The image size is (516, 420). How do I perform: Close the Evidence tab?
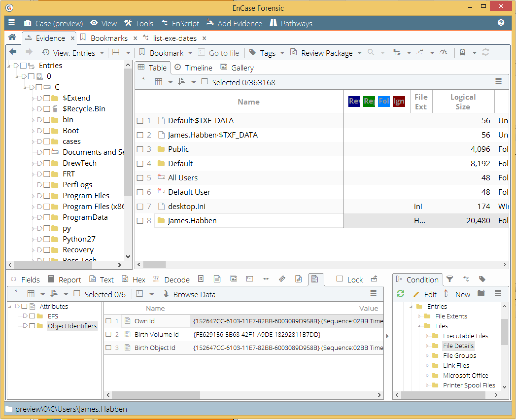[72, 38]
